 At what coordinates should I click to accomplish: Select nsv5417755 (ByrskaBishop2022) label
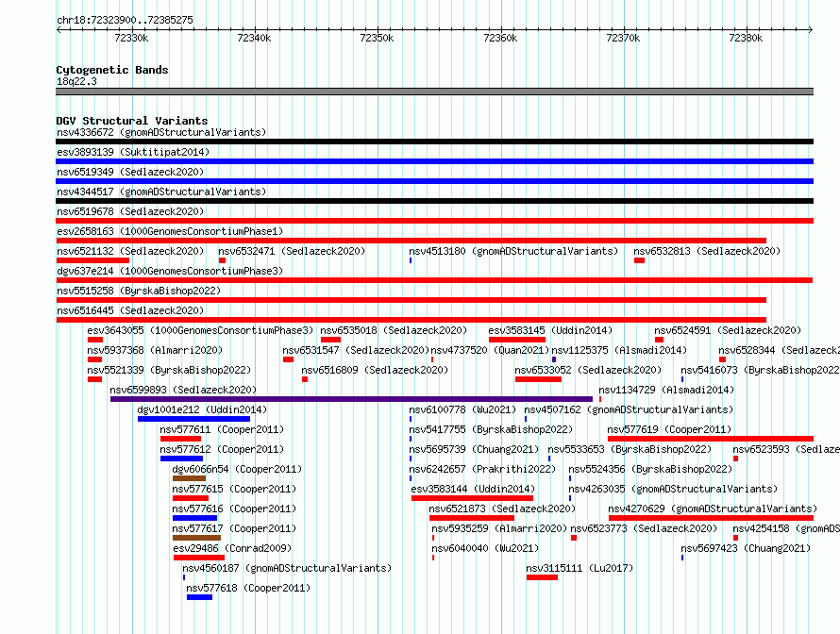491,429
